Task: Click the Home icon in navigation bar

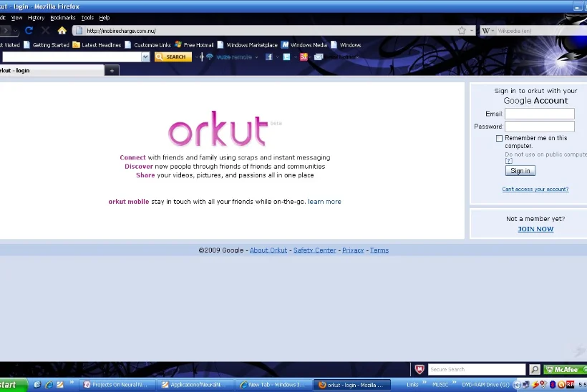Action: pos(62,31)
